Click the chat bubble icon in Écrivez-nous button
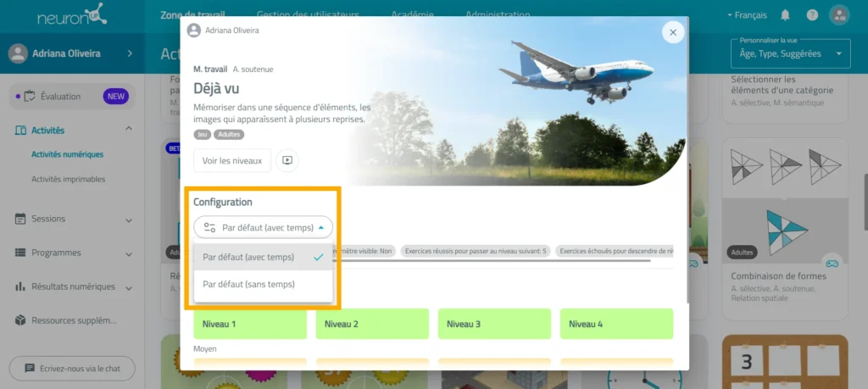The image size is (868, 389). coord(30,369)
